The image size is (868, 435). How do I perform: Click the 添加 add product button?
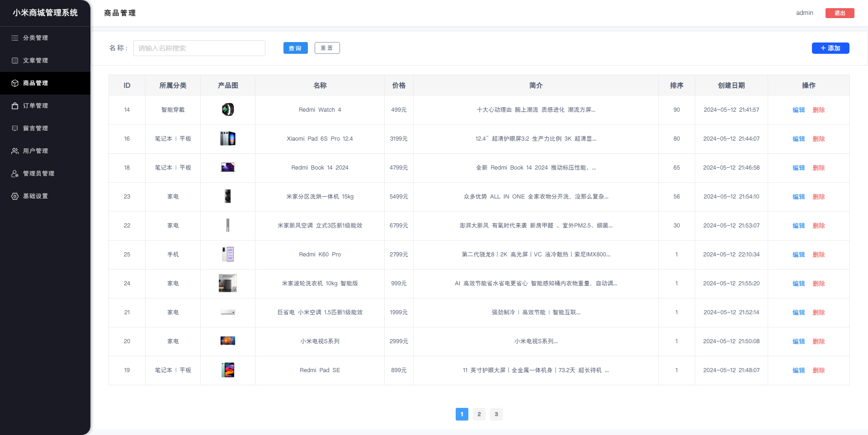click(x=830, y=48)
